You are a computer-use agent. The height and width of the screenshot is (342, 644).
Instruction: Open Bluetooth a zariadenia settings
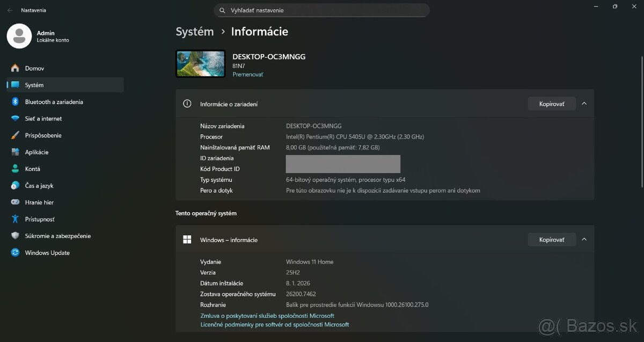[54, 101]
